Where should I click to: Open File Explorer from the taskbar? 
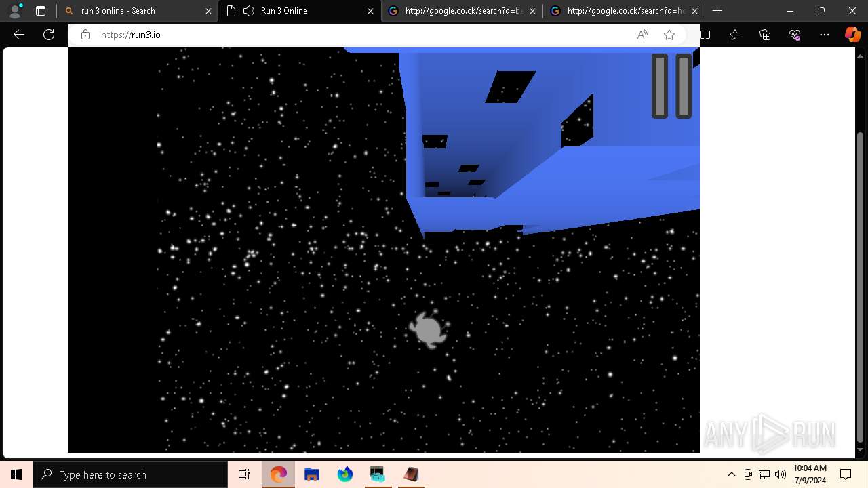[312, 474]
